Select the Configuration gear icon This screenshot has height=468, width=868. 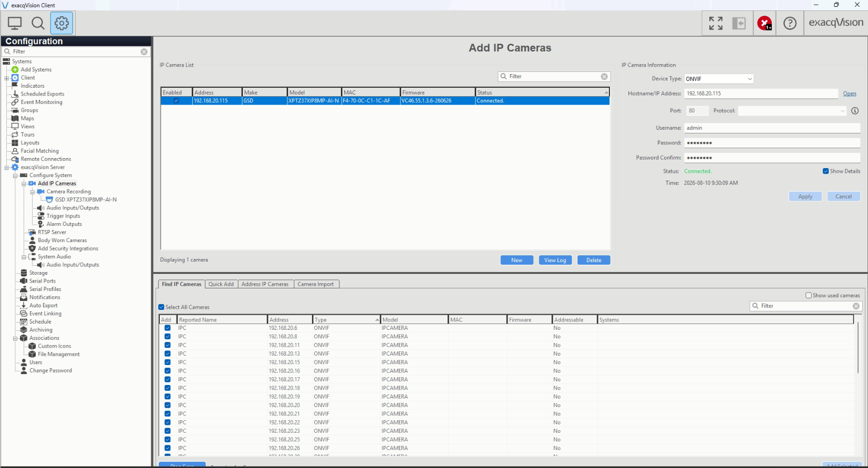coord(62,23)
